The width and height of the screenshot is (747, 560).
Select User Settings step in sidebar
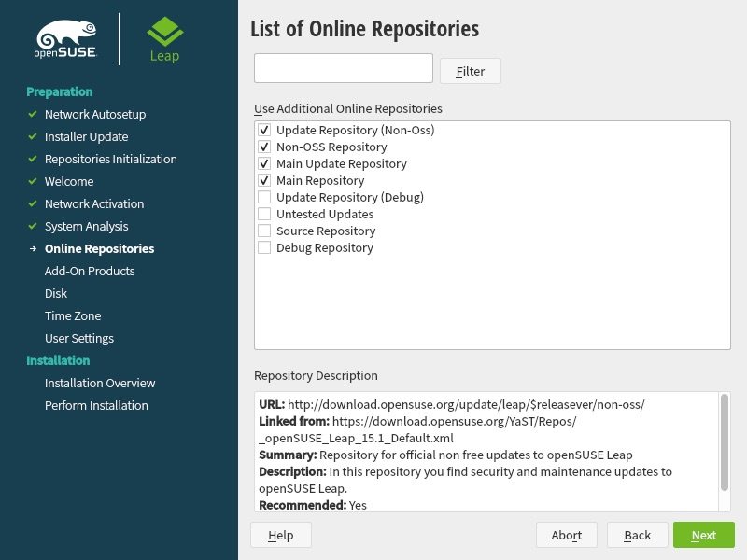79,338
